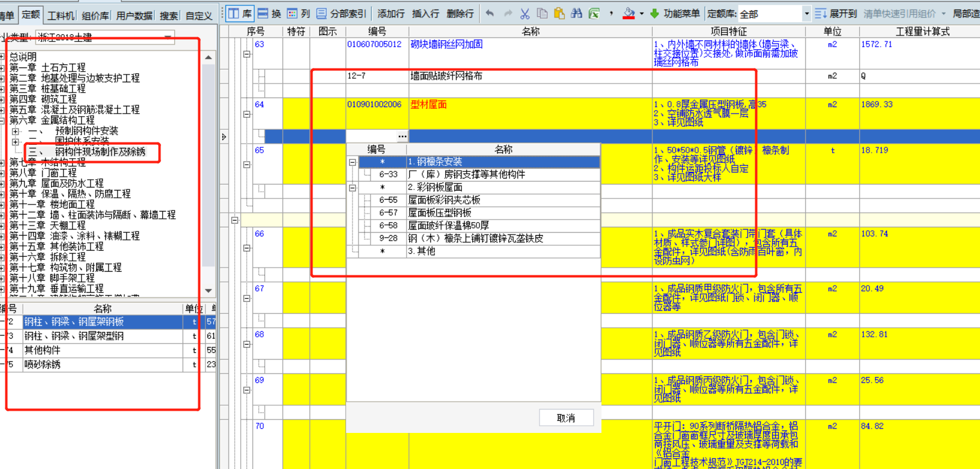The height and width of the screenshot is (469, 980).
Task: Collapse the 2.彩钢板屋面 group in popup
Action: [x=353, y=188]
